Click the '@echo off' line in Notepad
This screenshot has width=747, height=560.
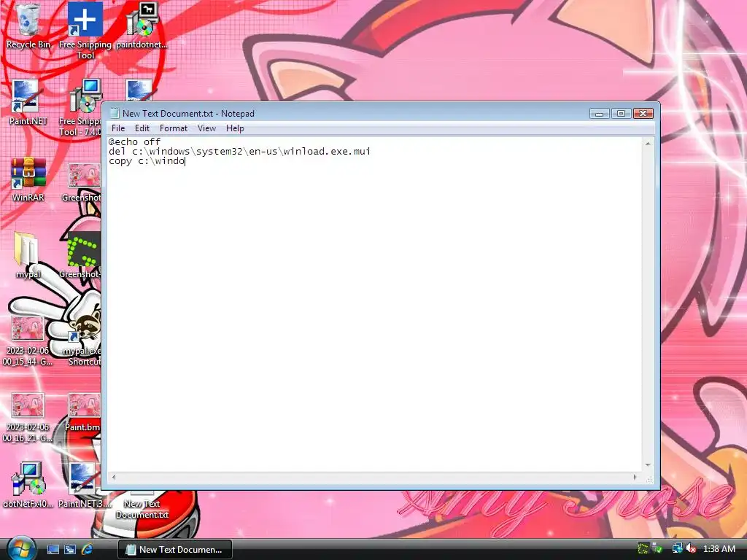135,141
